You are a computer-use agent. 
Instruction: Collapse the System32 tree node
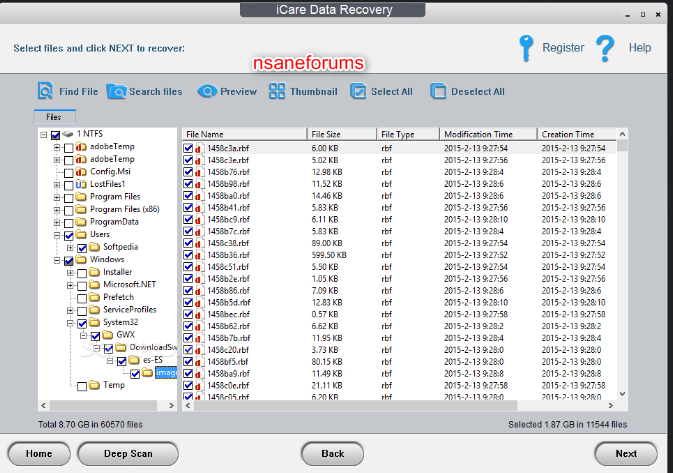pos(70,323)
